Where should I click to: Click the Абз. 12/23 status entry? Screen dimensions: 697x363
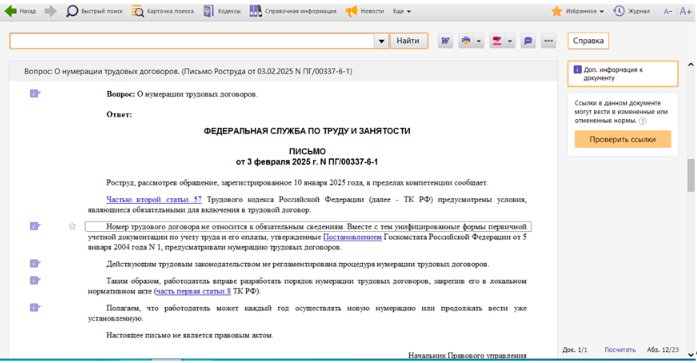[662, 350]
